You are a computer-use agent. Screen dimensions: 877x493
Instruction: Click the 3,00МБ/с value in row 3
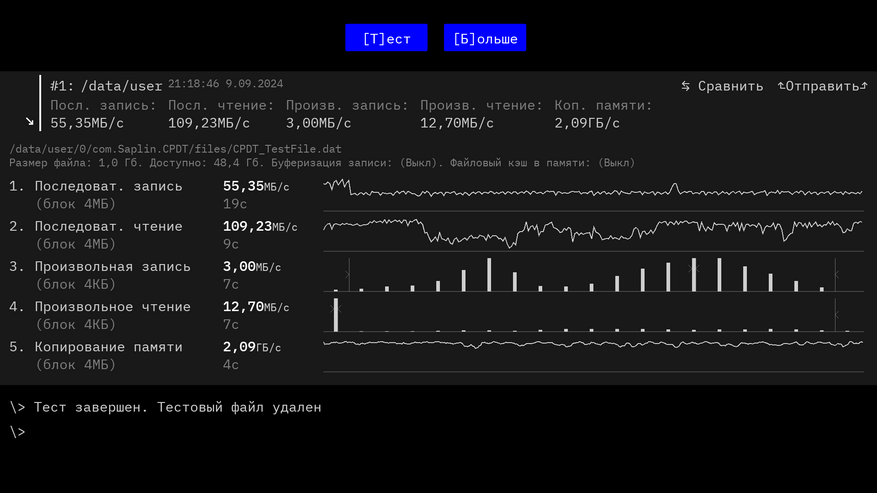pos(252,267)
